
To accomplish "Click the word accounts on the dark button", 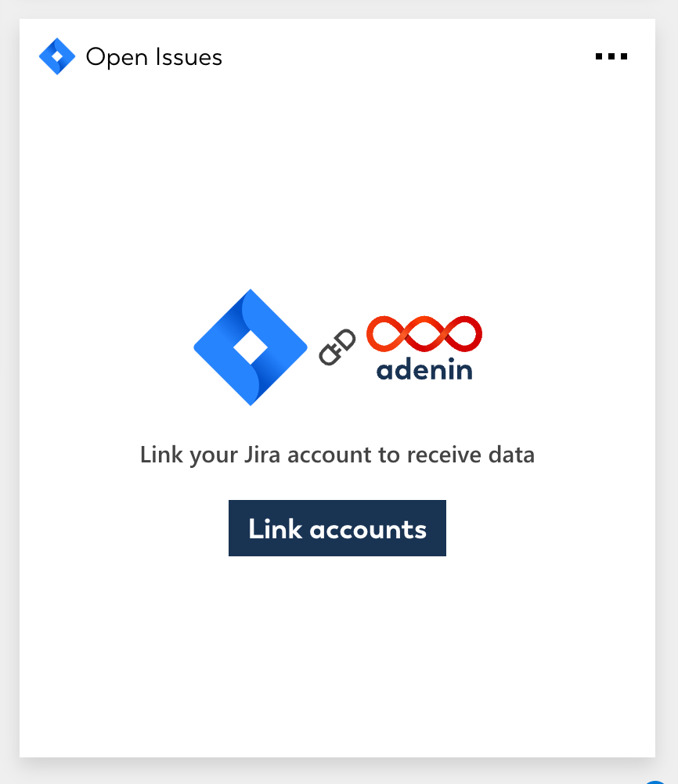I will tap(368, 530).
